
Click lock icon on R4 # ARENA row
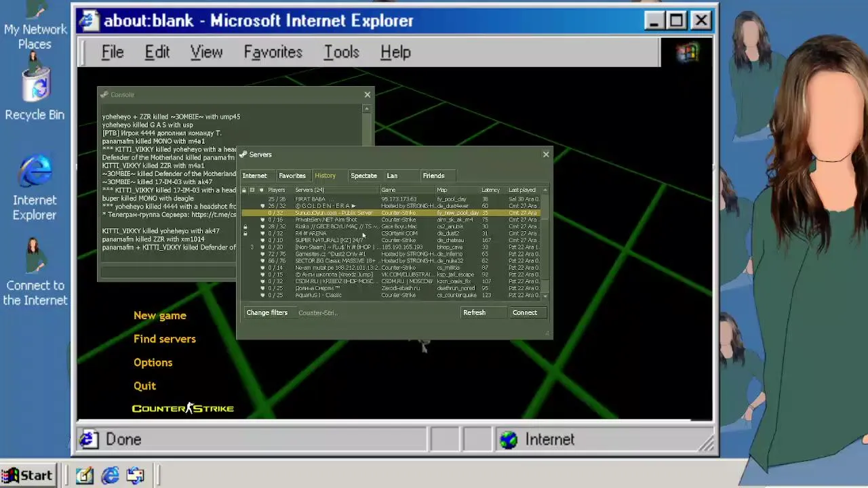pos(245,234)
